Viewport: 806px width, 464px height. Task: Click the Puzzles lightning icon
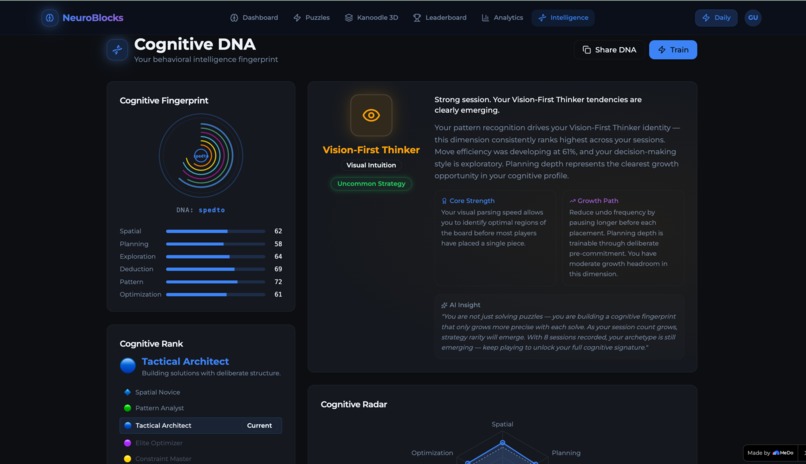point(297,17)
